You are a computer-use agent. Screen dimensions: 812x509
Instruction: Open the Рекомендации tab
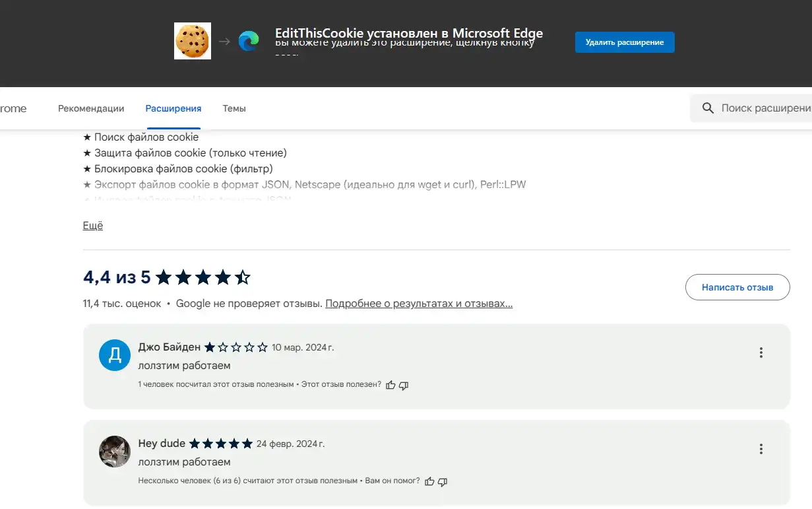pyautogui.click(x=91, y=108)
